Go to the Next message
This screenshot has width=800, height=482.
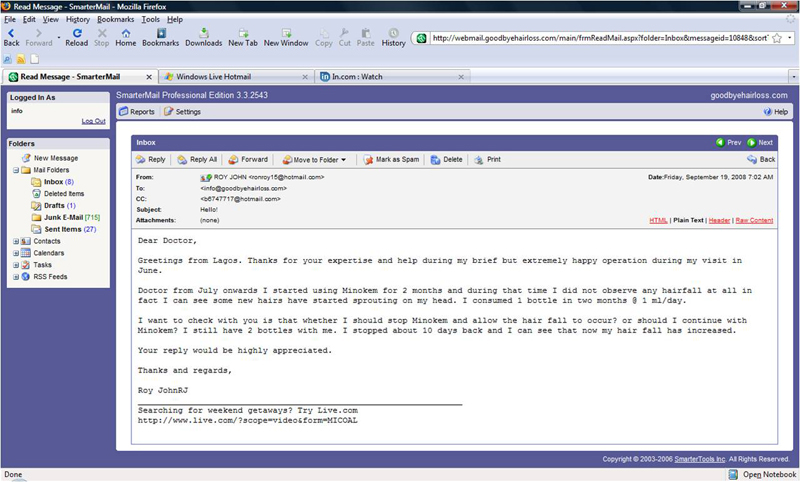pos(760,143)
